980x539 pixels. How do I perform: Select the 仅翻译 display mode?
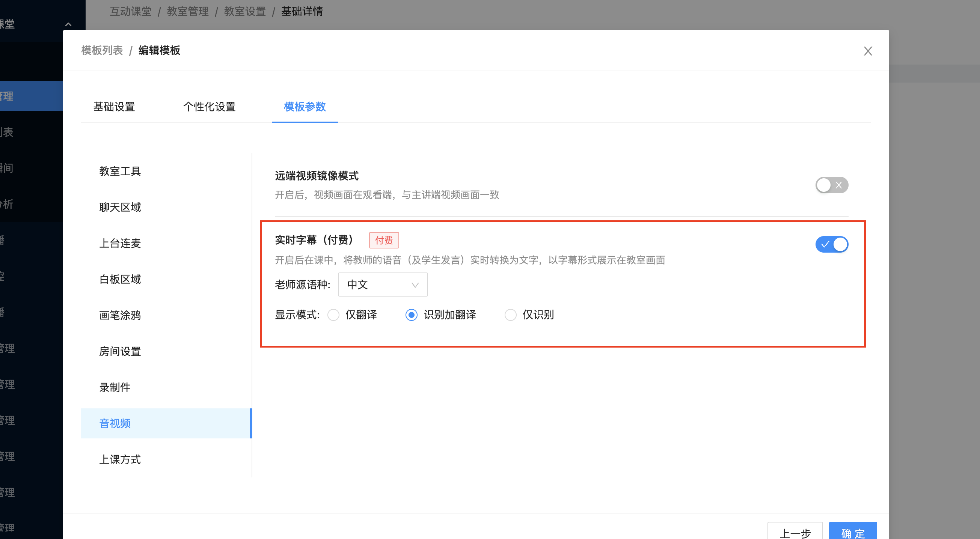coord(333,315)
